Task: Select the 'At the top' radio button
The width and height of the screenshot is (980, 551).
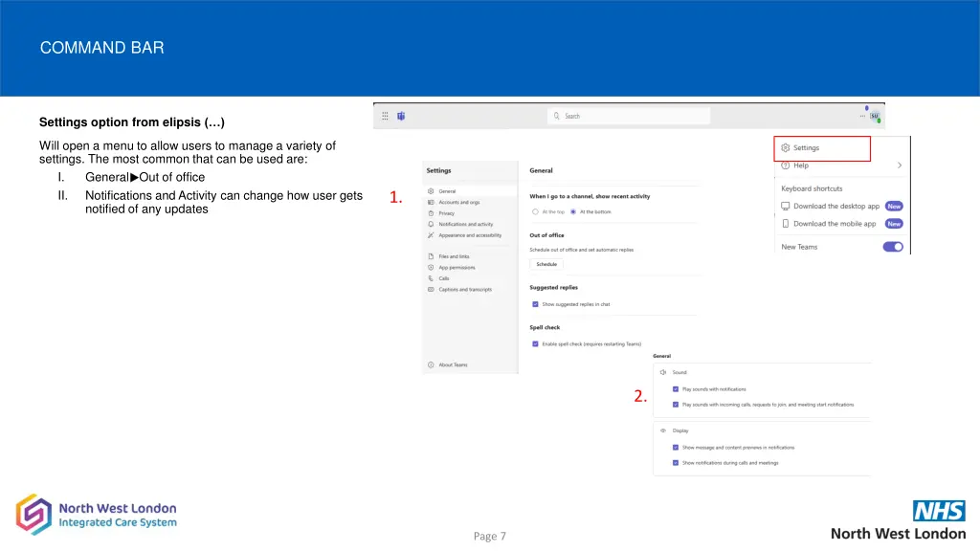Action: point(535,211)
